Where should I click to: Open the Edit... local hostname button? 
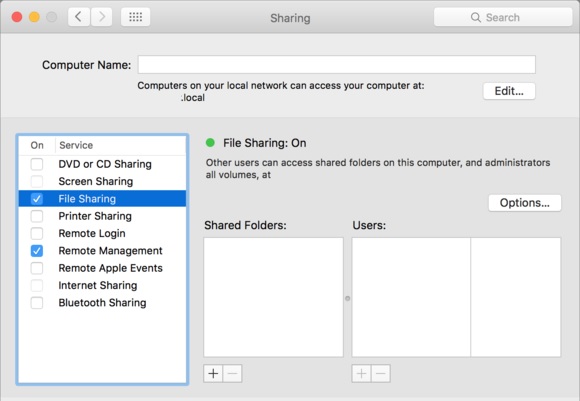click(509, 91)
